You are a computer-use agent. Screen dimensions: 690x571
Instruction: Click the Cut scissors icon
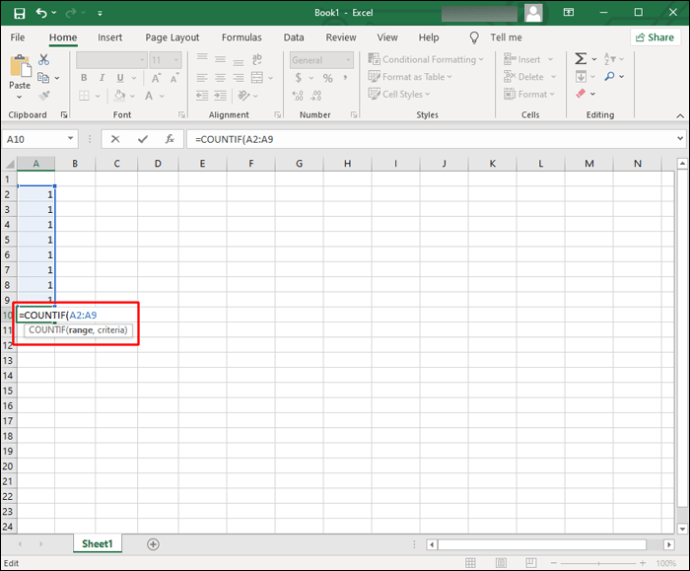coord(44,60)
